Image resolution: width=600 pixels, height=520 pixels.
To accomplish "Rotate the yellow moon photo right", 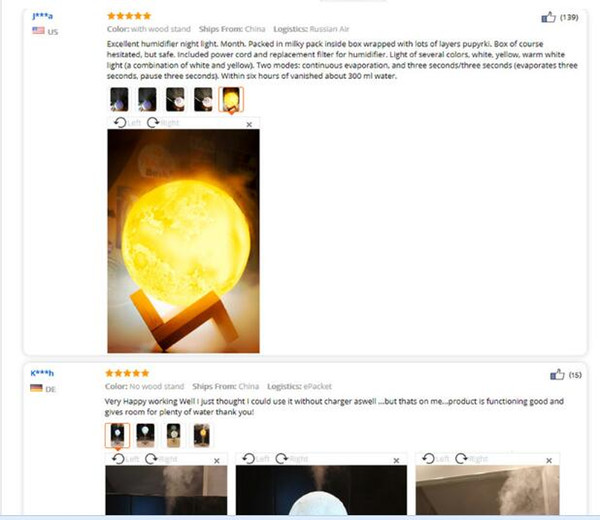I will point(163,123).
